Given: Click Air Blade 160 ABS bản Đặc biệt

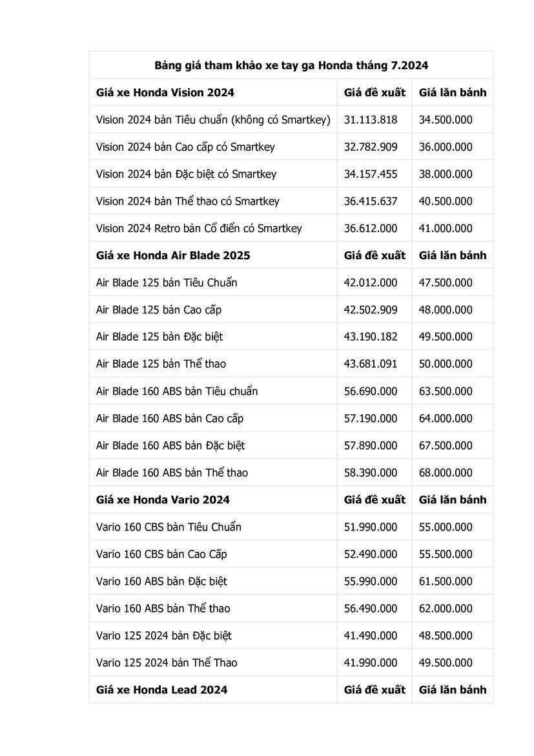Looking at the screenshot, I should 170,445.
